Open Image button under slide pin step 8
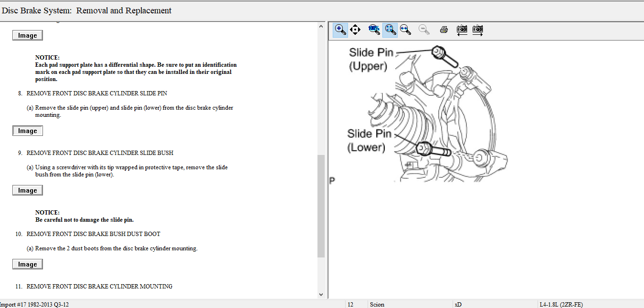The width and height of the screenshot is (644, 308). (x=28, y=131)
